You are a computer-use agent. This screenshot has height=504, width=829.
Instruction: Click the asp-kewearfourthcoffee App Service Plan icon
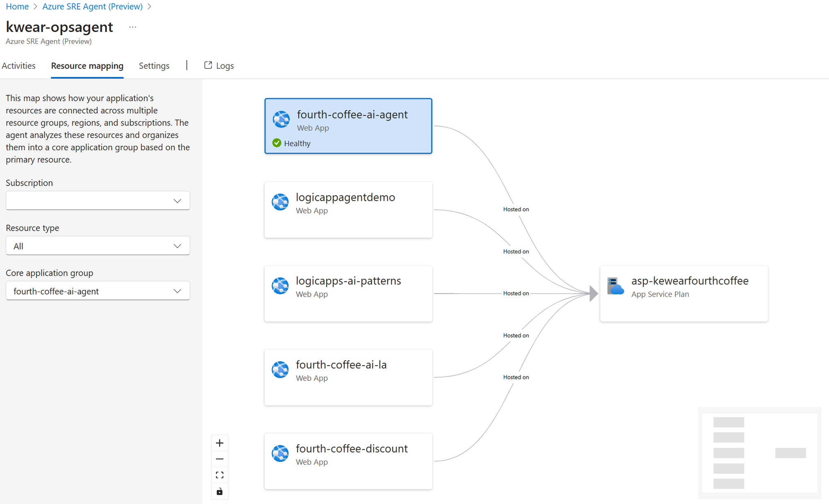point(616,286)
